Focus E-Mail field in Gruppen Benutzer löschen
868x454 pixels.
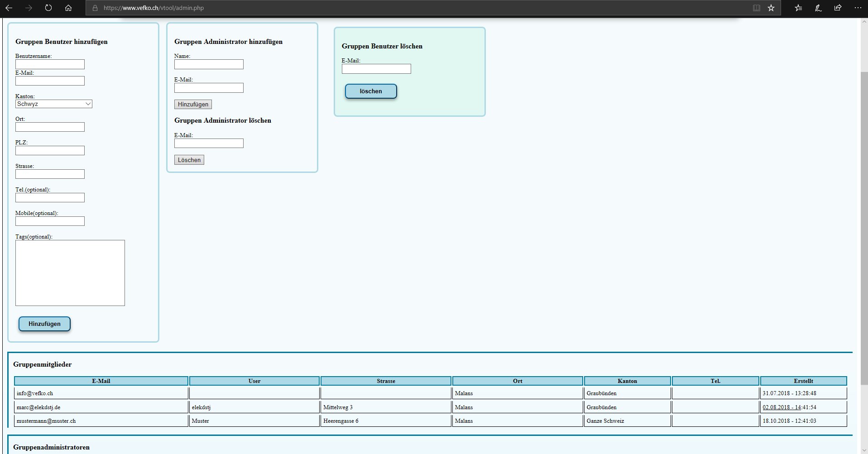point(376,69)
